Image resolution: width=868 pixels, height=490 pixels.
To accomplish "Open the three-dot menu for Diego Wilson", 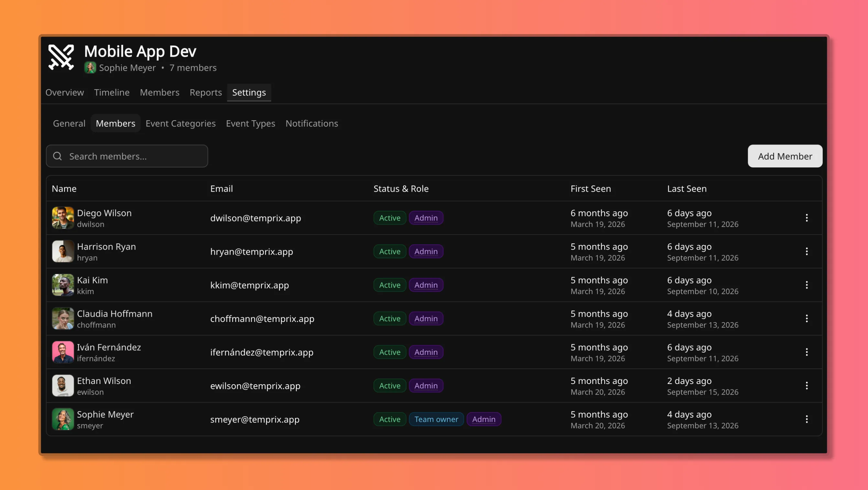I will tap(806, 218).
